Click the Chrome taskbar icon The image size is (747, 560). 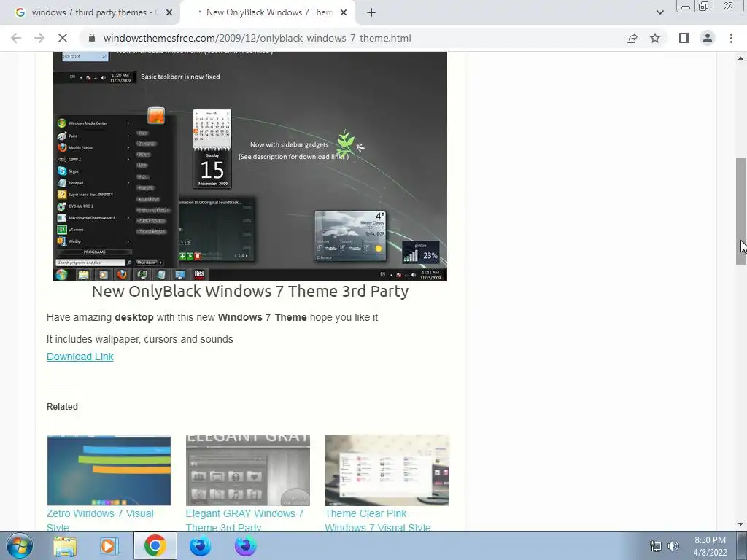[155, 545]
